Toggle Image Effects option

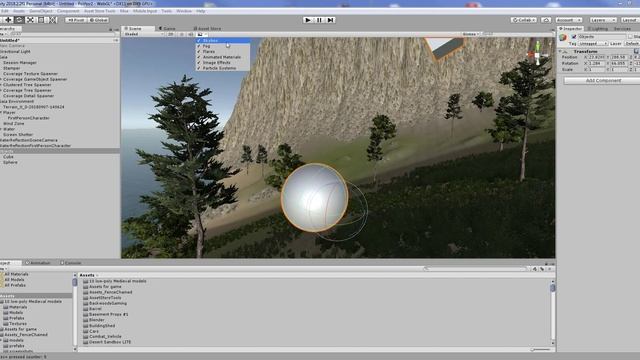[x=223, y=63]
